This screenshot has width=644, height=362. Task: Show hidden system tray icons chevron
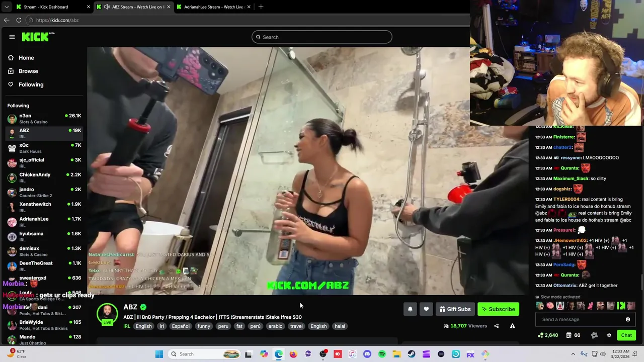tap(573, 354)
